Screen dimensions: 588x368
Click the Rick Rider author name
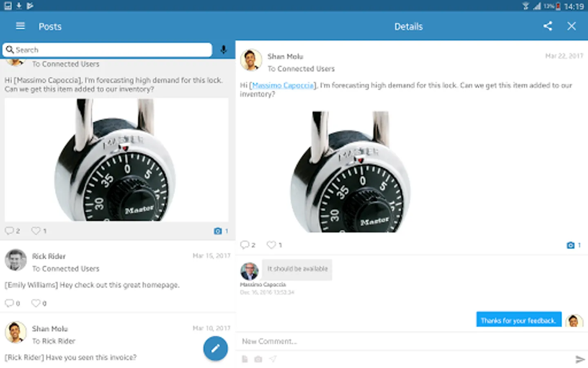click(49, 256)
